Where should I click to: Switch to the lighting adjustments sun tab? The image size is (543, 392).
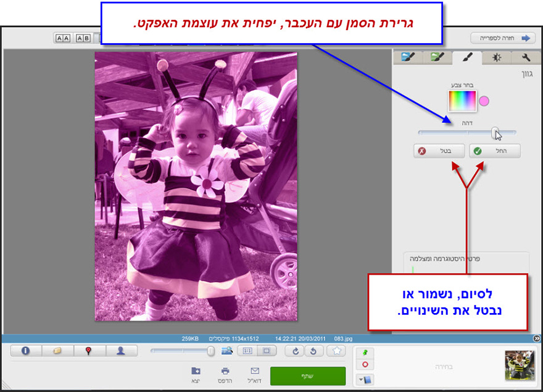coord(497,57)
